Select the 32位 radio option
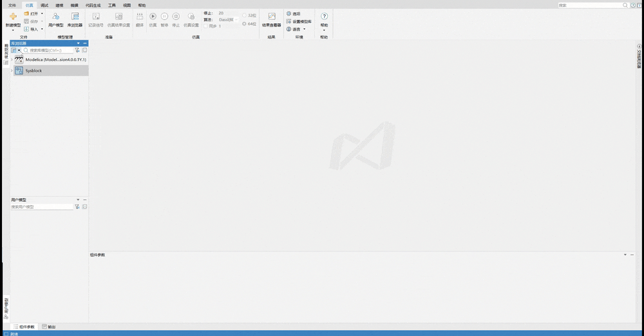 (x=244, y=15)
